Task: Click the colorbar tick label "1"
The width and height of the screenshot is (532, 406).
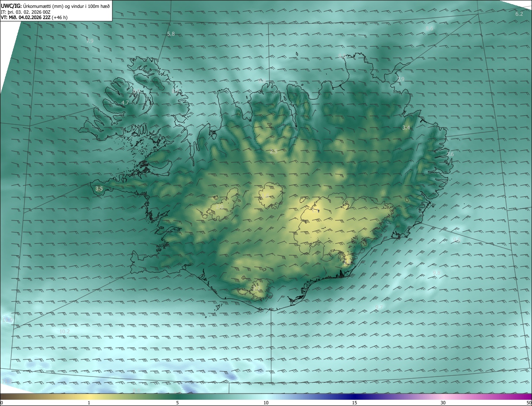Action: click(89, 403)
